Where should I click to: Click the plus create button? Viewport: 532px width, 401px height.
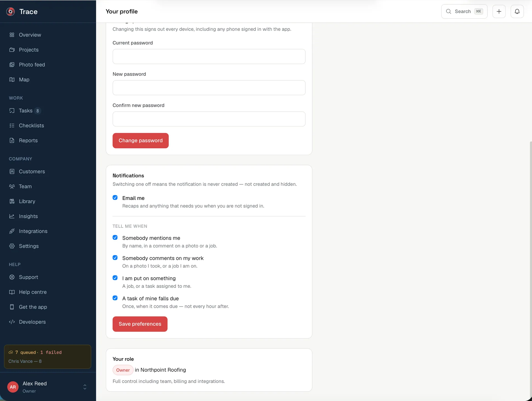click(499, 12)
